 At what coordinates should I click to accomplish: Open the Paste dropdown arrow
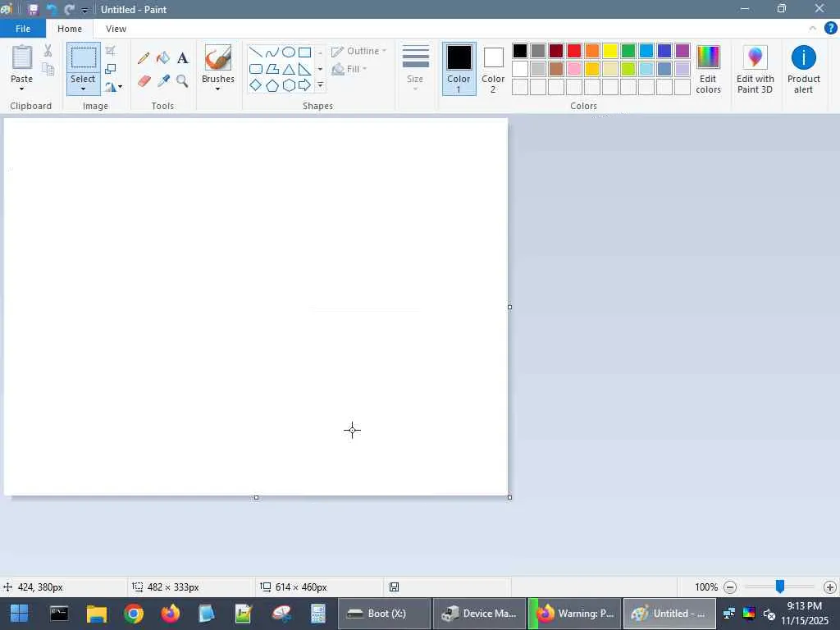pos(22,89)
